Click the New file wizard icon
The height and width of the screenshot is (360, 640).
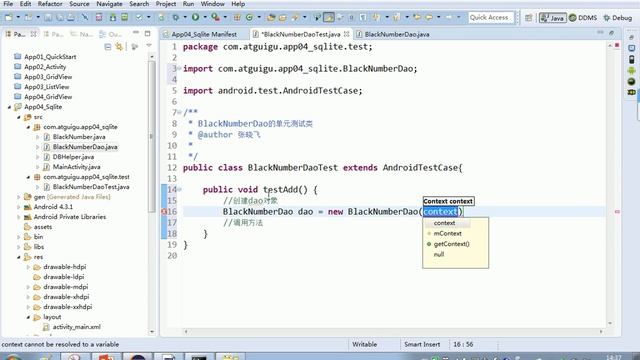pos(9,18)
